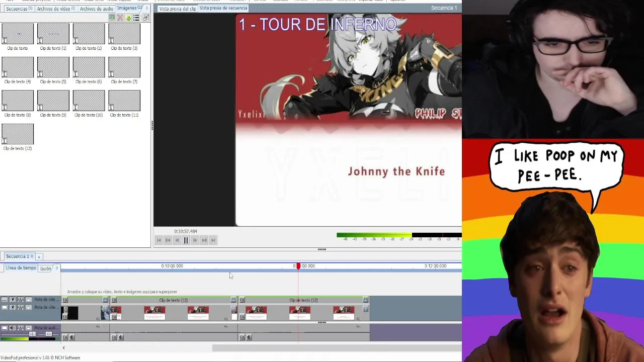Select thumbnail Clip de texto (3)
The width and height of the screenshot is (644, 362).
click(x=124, y=33)
